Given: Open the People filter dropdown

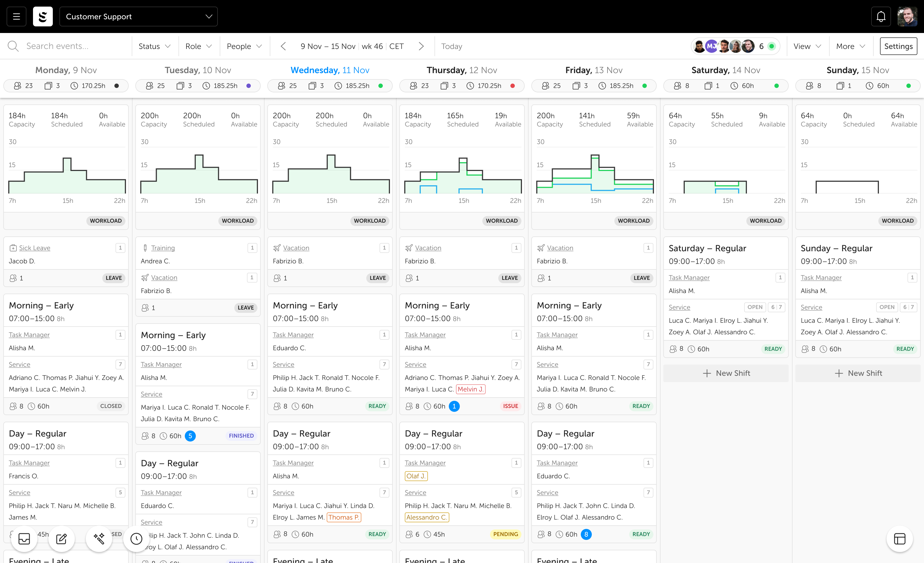Looking at the screenshot, I should [244, 46].
